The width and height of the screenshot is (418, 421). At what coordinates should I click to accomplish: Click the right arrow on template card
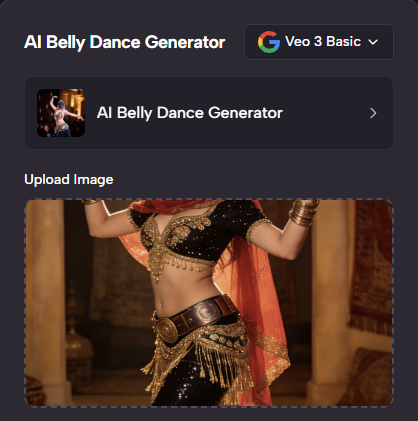pos(373,113)
